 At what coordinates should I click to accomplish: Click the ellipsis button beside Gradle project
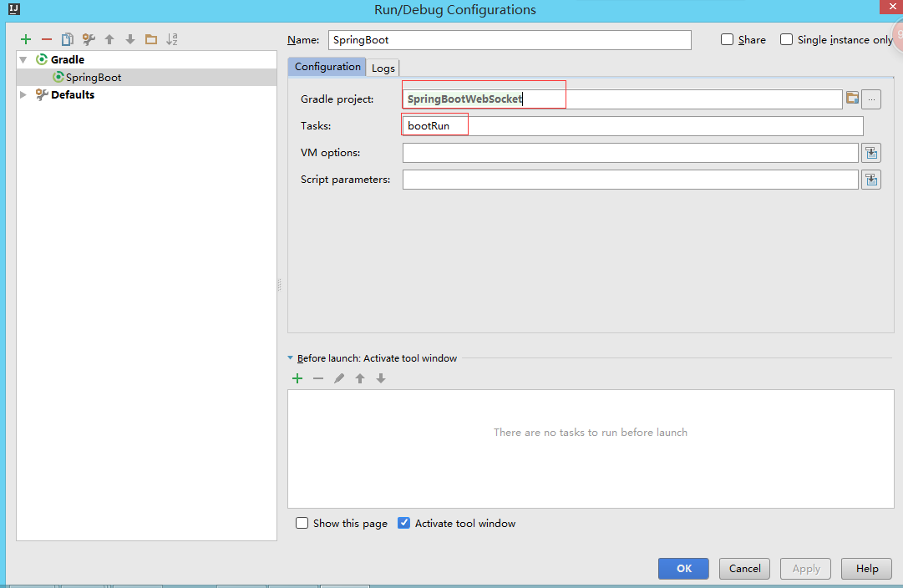click(871, 99)
